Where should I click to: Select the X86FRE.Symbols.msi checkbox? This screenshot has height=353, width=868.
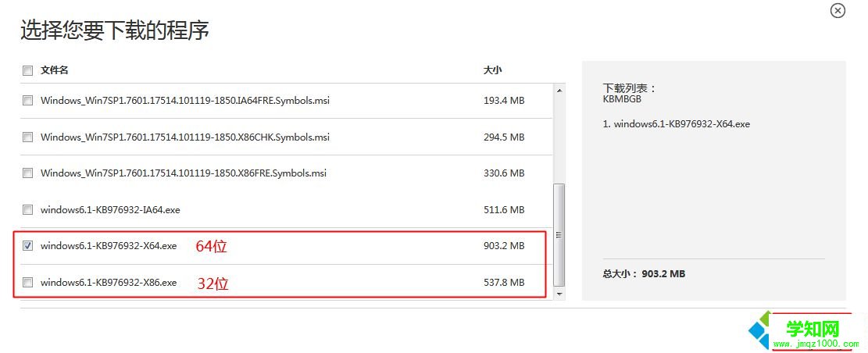coord(28,173)
